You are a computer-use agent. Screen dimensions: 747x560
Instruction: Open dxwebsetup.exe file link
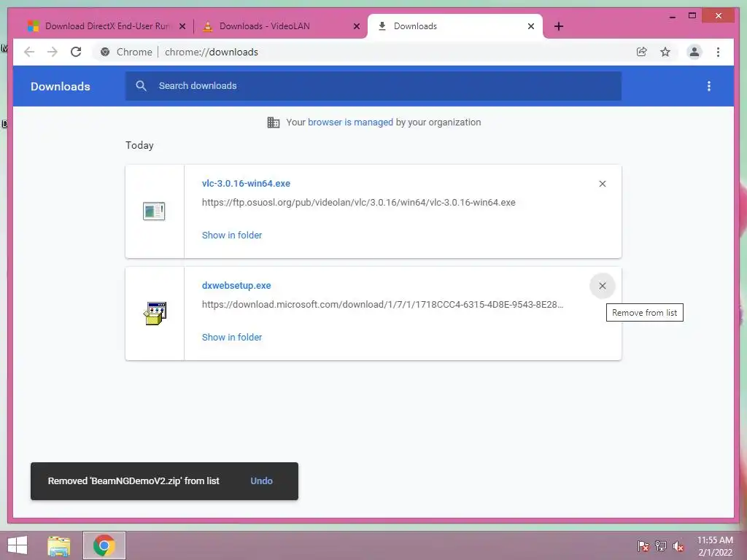[x=236, y=286]
